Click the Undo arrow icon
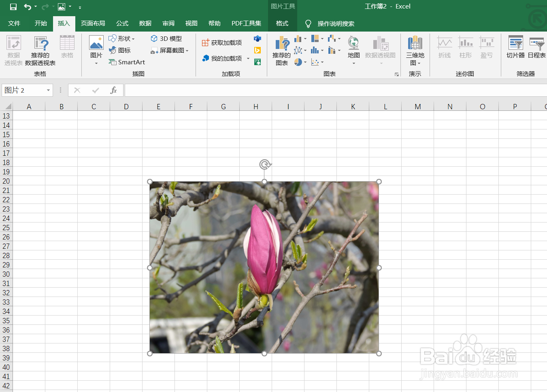Viewport: 547px width, 392px height. coord(28,7)
